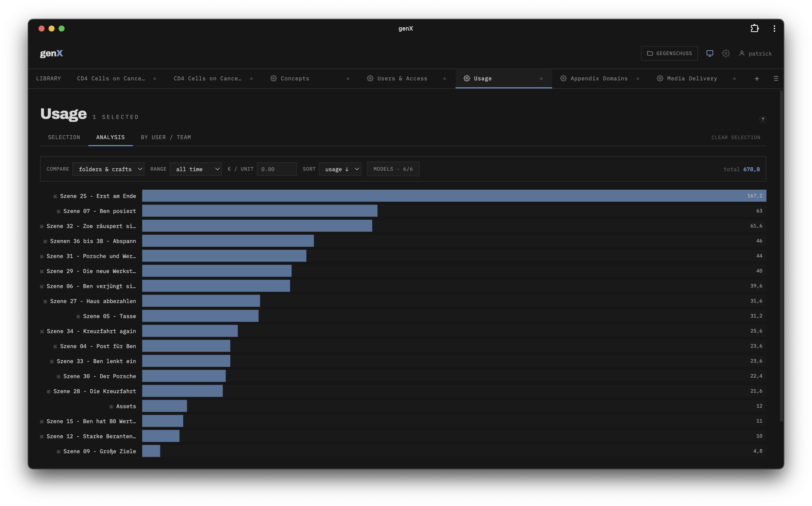Click the genX logo
The height and width of the screenshot is (506, 812).
coord(52,53)
